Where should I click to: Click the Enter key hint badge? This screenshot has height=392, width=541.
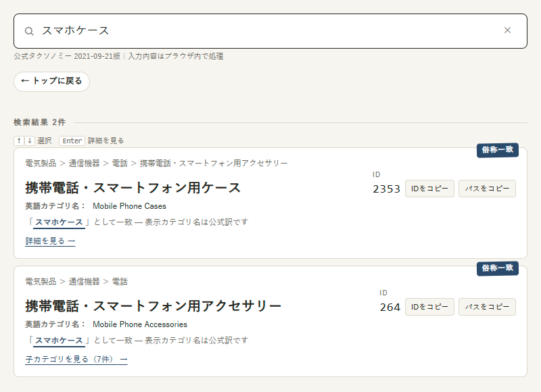click(72, 141)
